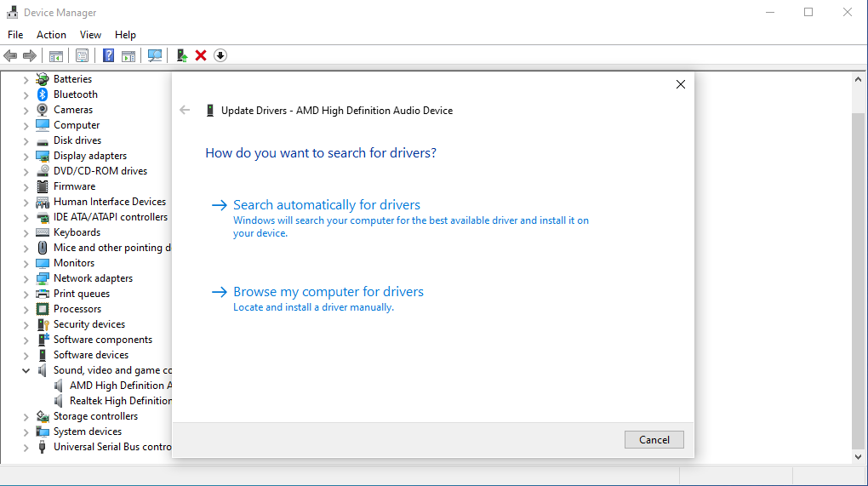The width and height of the screenshot is (868, 486).
Task: Click the Batteries icon in the tree
Action: tap(42, 79)
